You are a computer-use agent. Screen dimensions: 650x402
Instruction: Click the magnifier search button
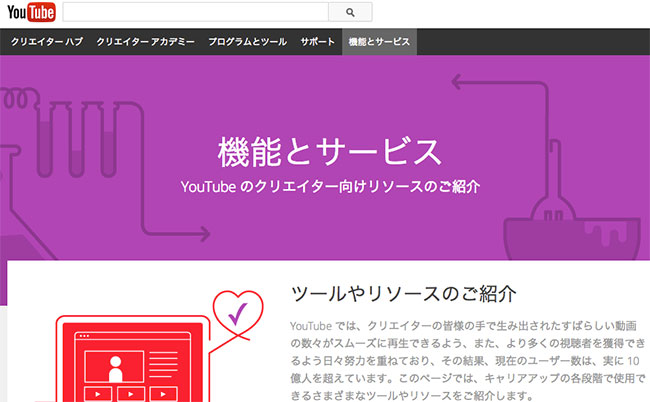click(x=350, y=12)
